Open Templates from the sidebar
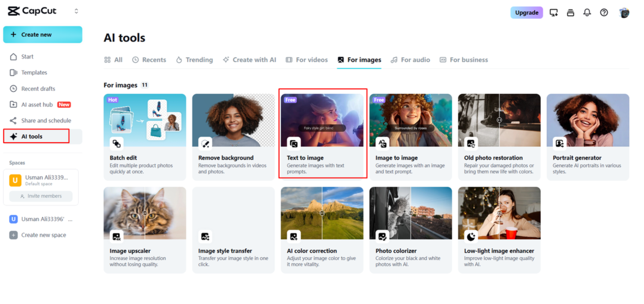Viewport: 644px width, 304px height. coord(34,72)
